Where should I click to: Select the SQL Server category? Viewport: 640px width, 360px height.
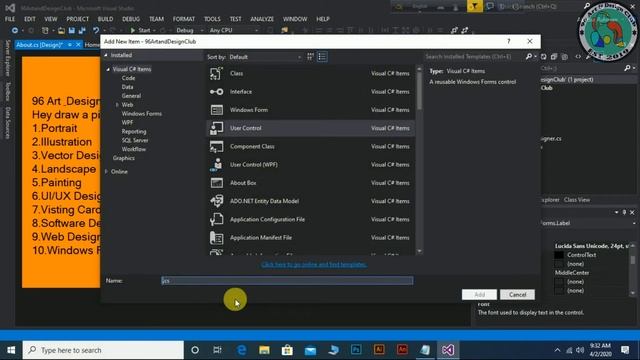[135, 140]
